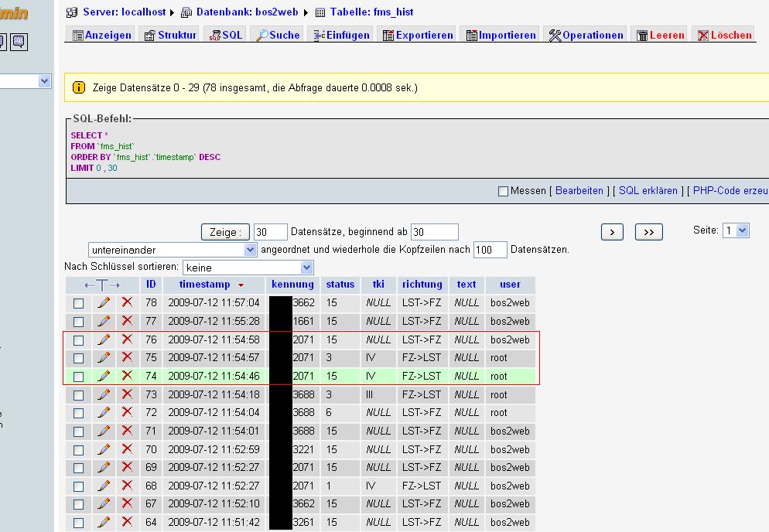The height and width of the screenshot is (532, 769).
Task: Click the descending sort arrow beside timestamp
Action: (x=241, y=285)
